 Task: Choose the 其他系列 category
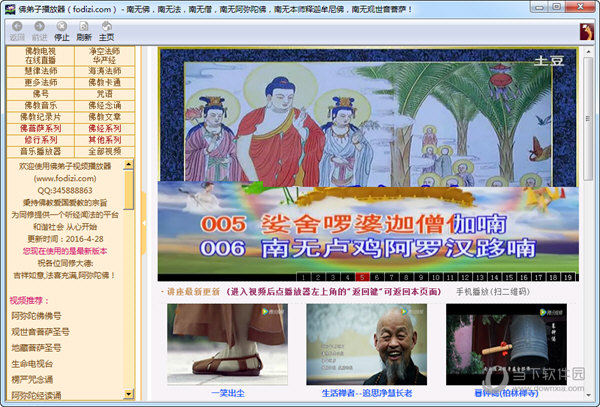105,140
